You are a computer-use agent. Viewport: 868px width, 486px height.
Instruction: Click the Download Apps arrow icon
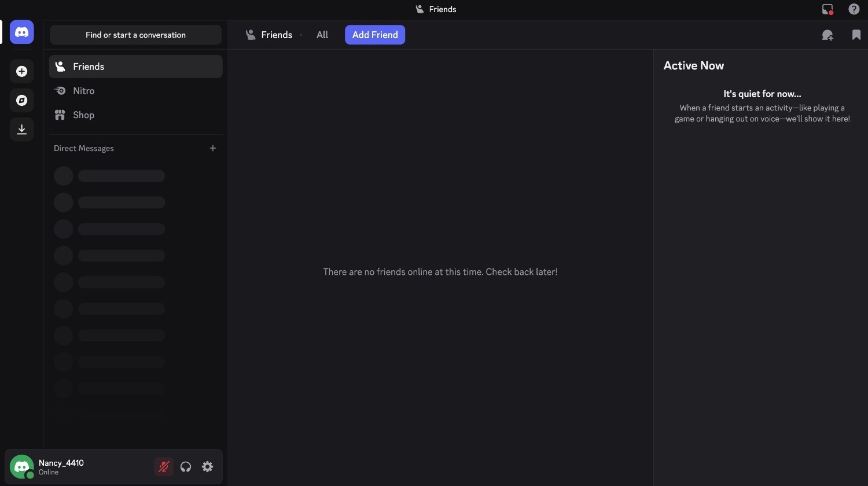22,129
